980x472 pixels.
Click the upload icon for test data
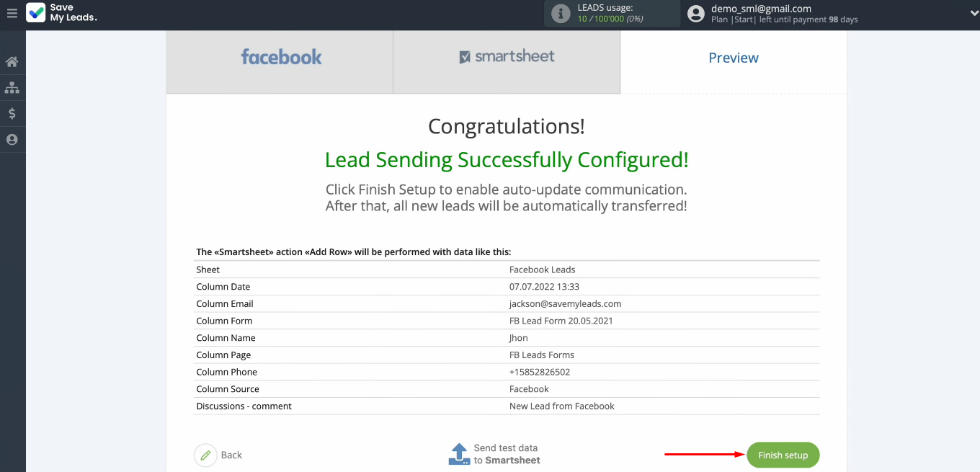[459, 454]
